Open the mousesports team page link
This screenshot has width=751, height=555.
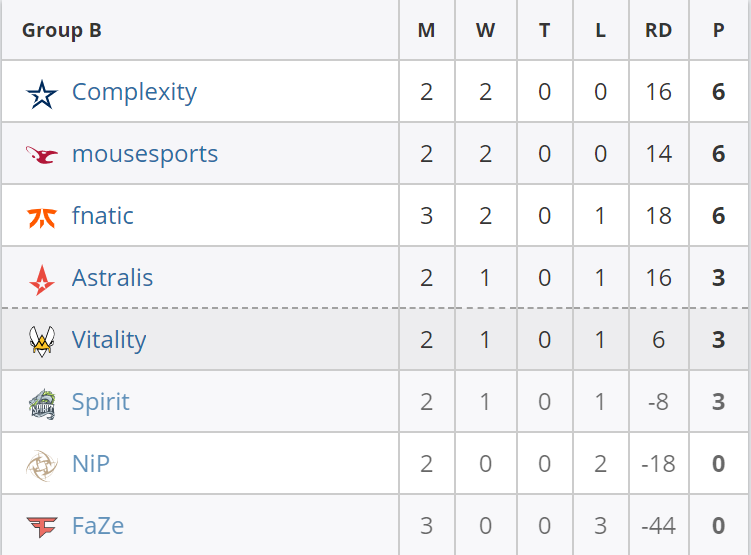tap(145, 154)
